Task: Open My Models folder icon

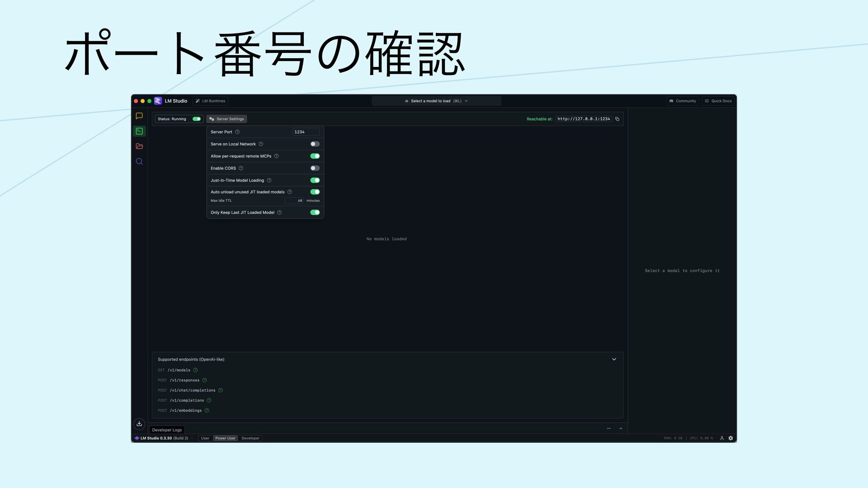Action: tap(139, 146)
